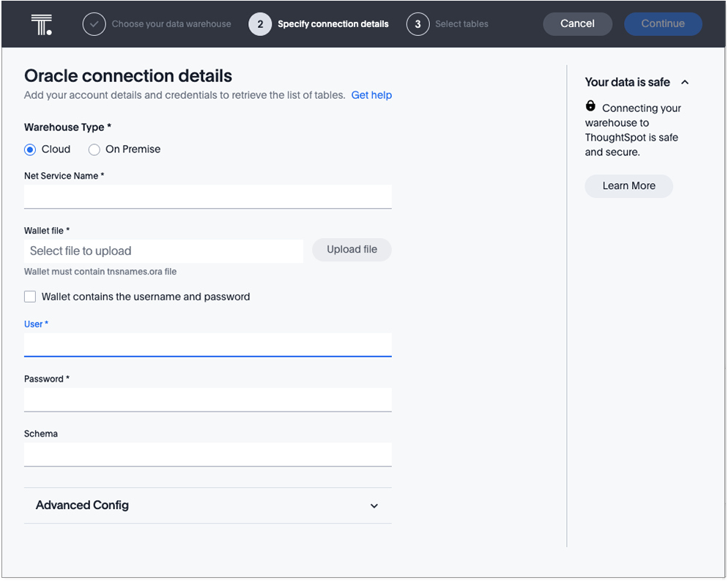The height and width of the screenshot is (583, 728).
Task: Click the Upload file button
Action: click(x=352, y=250)
